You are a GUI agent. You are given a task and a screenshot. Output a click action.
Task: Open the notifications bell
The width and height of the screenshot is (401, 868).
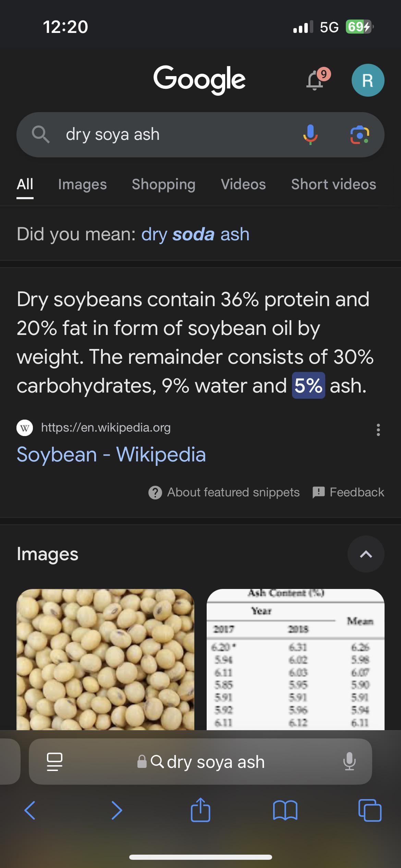click(315, 80)
